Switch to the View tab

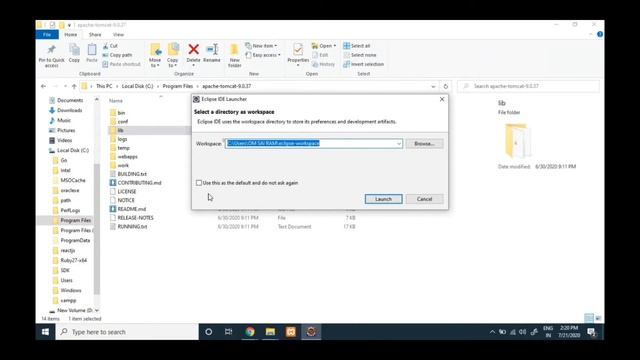pyautogui.click(x=118, y=35)
